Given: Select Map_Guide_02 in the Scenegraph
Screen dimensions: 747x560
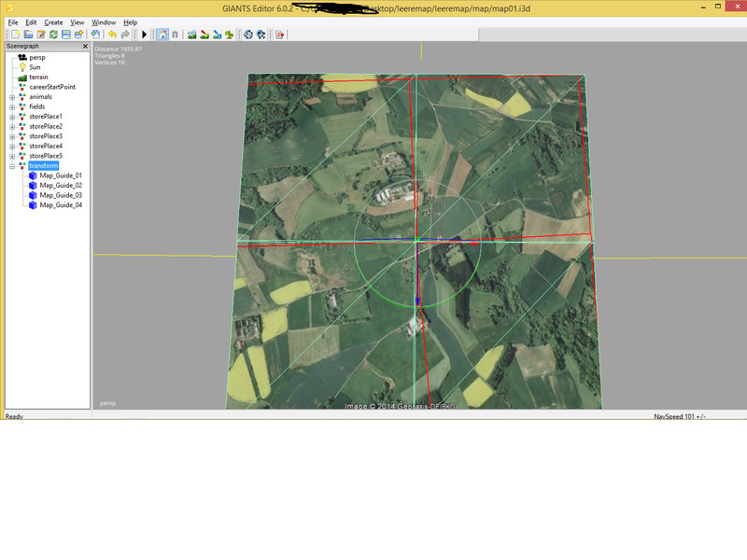Looking at the screenshot, I should pos(60,185).
